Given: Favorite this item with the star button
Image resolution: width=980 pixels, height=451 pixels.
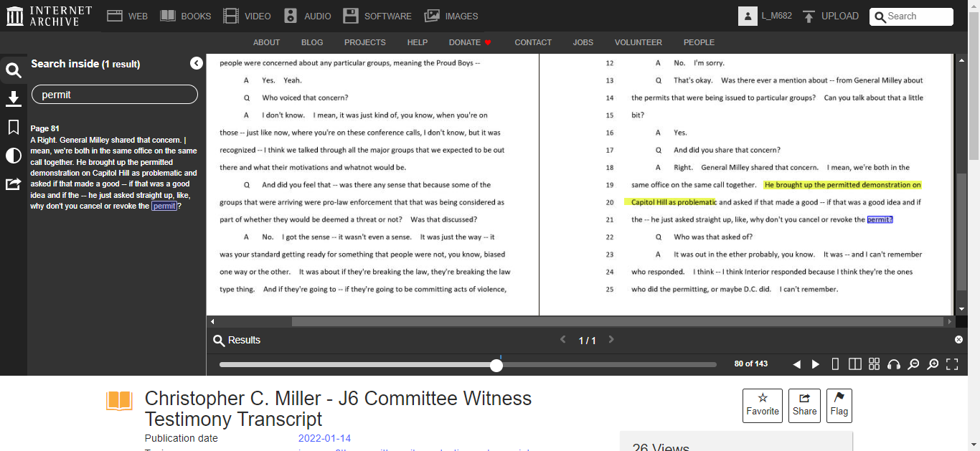Looking at the screenshot, I should (763, 406).
